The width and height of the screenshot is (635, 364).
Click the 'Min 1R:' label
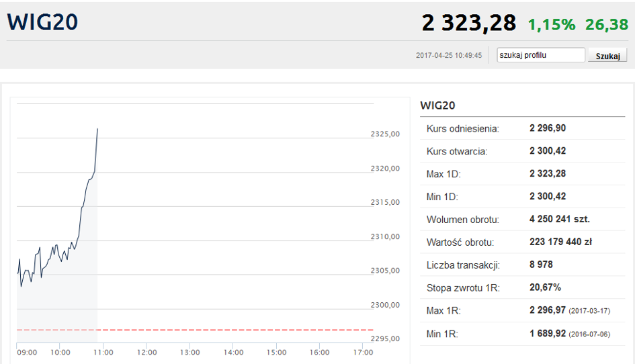pyautogui.click(x=442, y=334)
